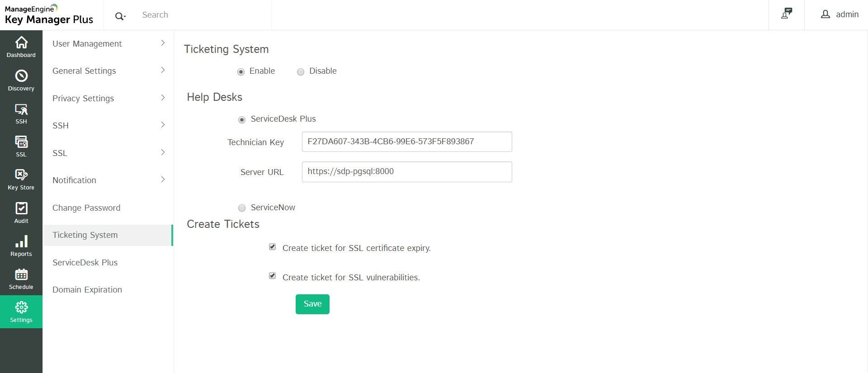Screen dimensions: 868x373
Task: Toggle ticket for SSL vulnerabilities checkbox
Action: pyautogui.click(x=272, y=276)
